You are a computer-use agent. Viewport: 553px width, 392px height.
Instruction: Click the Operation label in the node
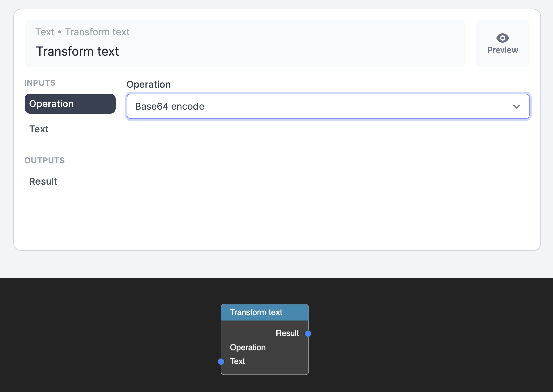point(248,347)
